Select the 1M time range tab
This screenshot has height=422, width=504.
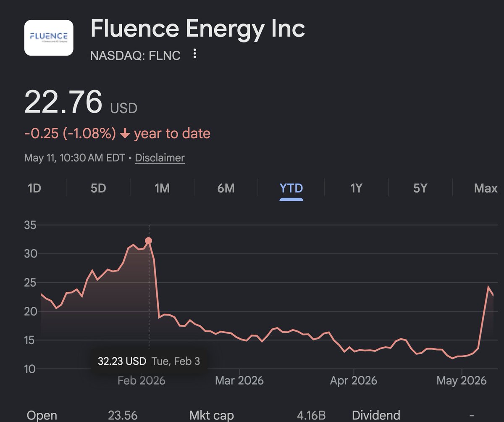[x=162, y=188]
